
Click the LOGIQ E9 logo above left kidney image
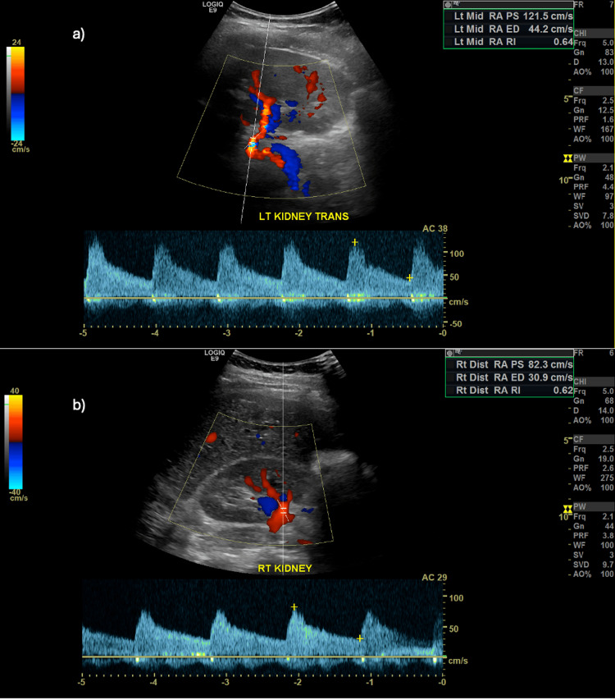tap(212, 7)
